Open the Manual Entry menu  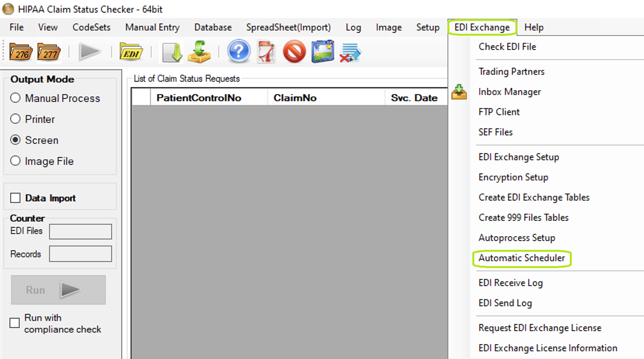pyautogui.click(x=152, y=27)
